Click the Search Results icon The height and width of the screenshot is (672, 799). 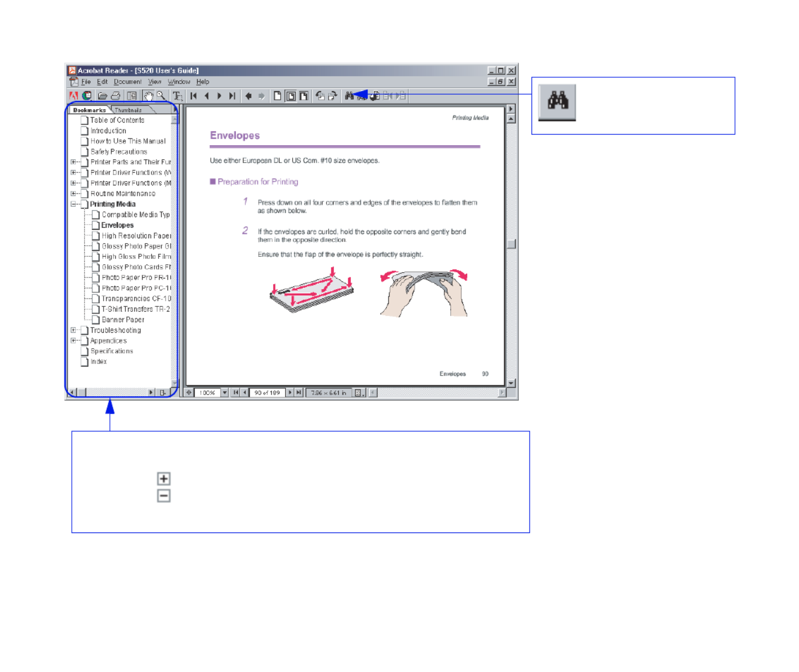375,96
